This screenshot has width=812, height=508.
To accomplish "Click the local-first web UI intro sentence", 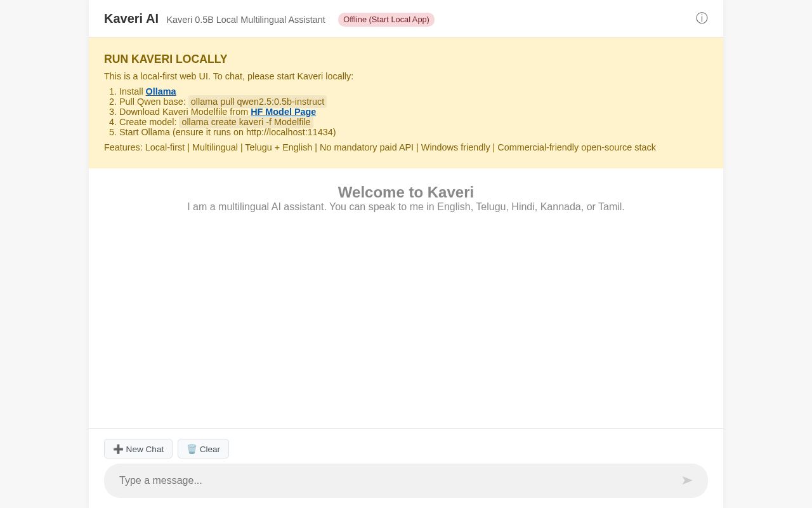I will click(228, 76).
